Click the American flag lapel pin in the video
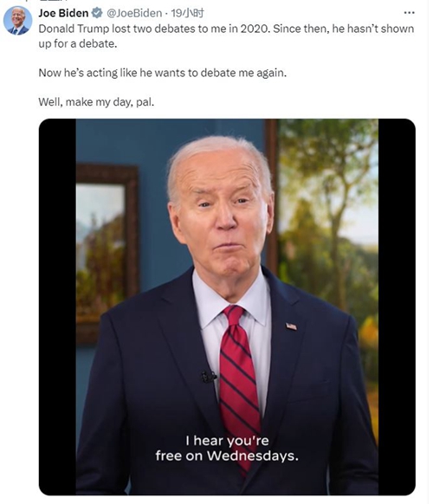Screen dimensions: 433x504 tap(291, 326)
